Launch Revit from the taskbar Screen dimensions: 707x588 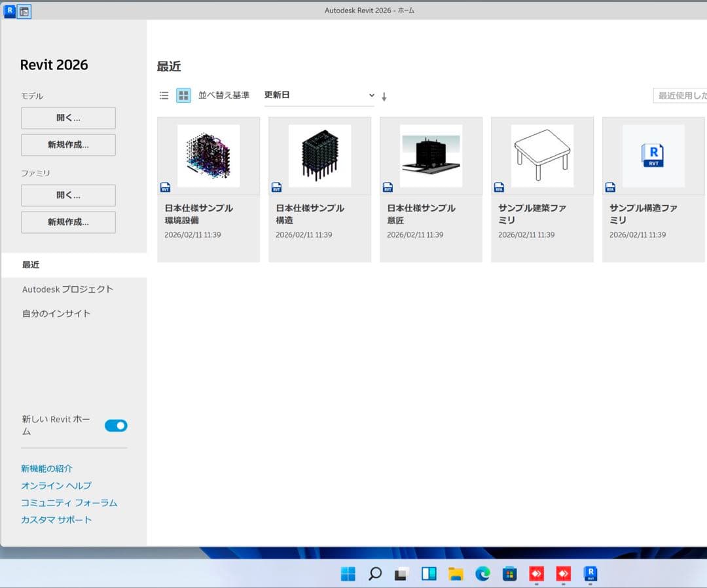590,574
